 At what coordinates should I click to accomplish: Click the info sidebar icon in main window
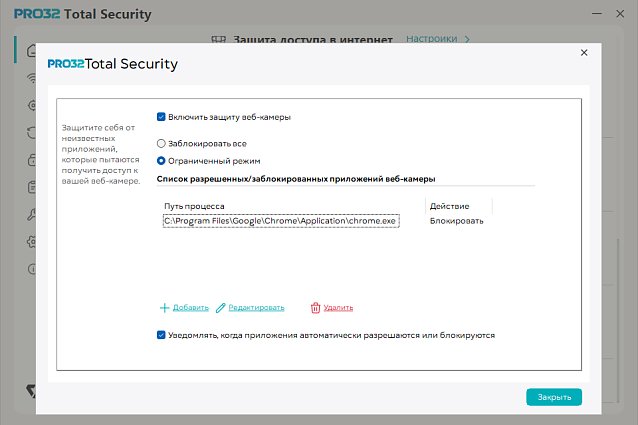[31, 269]
